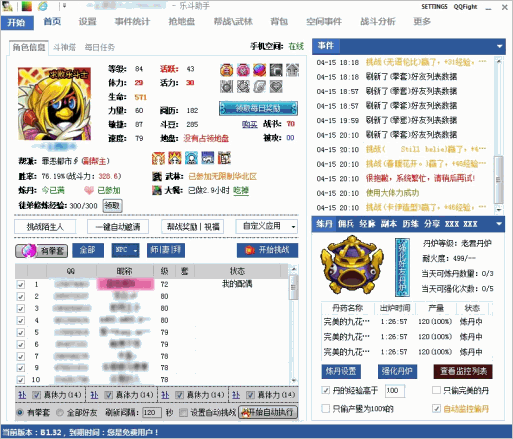Click the event list vertical scrollbar
Screen dimensions: 513x439
click(498, 135)
